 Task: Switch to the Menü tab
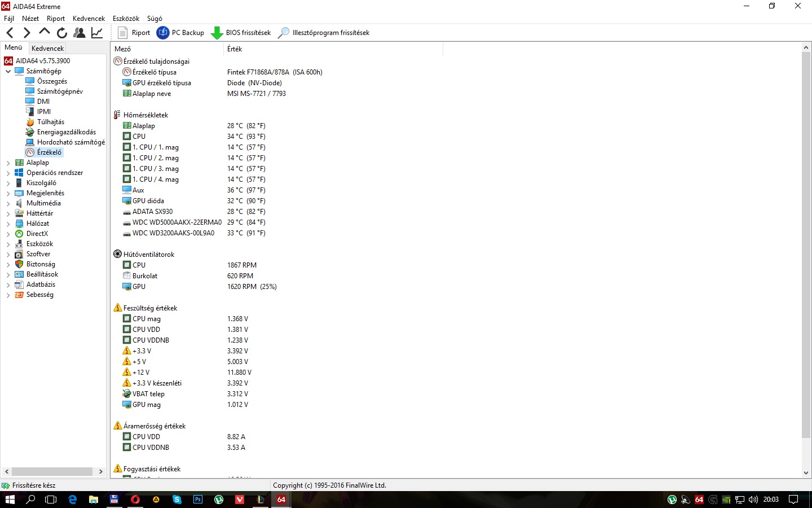tap(14, 47)
